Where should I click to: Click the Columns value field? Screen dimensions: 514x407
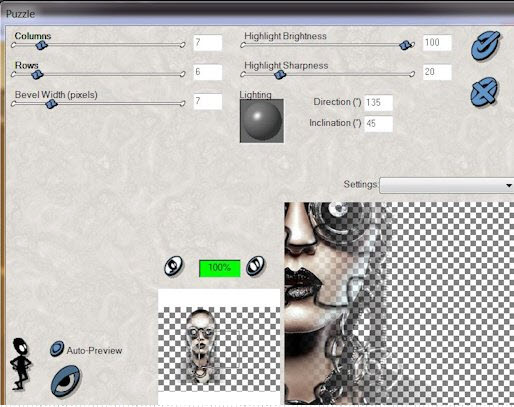click(208, 43)
